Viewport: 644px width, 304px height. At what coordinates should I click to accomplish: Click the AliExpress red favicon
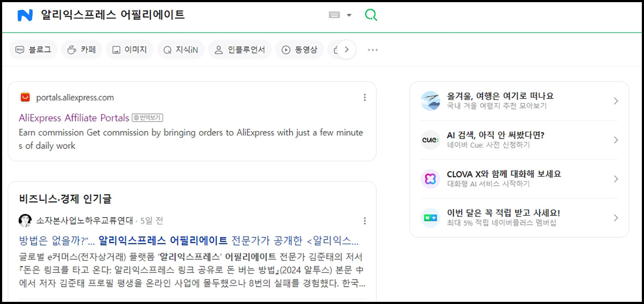tap(25, 97)
